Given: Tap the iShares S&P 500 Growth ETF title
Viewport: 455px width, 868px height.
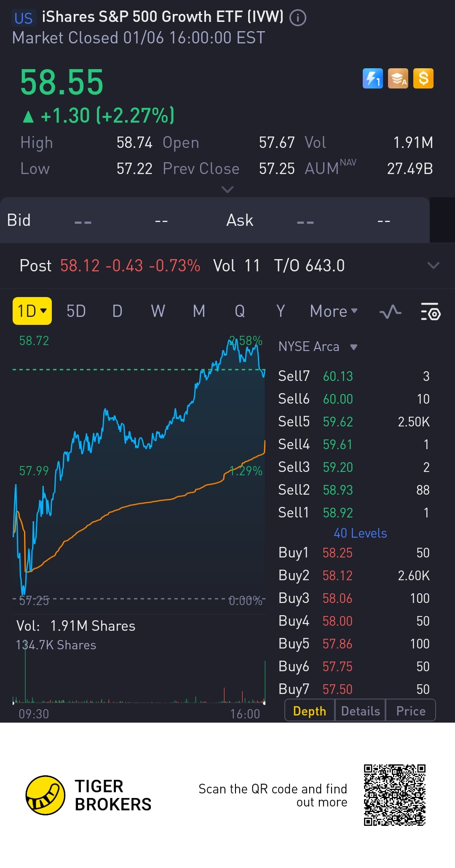Looking at the screenshot, I should (x=163, y=17).
